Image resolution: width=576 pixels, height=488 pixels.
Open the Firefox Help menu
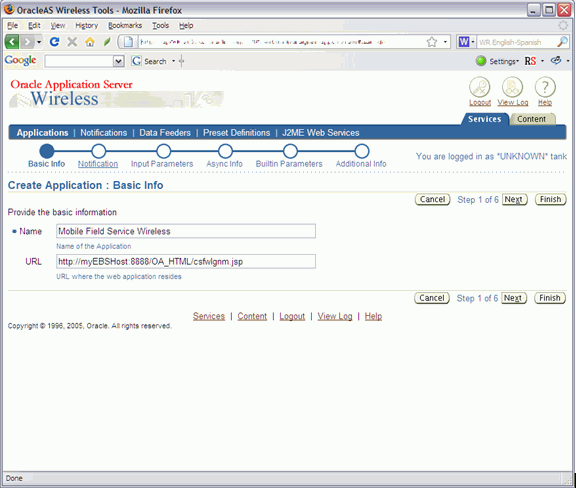click(x=186, y=25)
